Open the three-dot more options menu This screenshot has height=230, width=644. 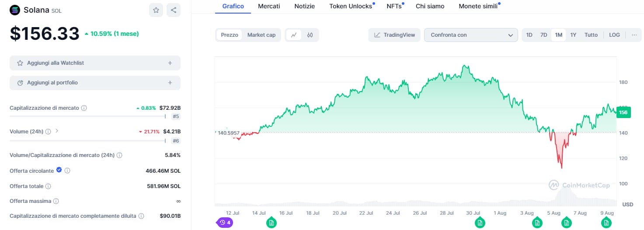point(634,35)
